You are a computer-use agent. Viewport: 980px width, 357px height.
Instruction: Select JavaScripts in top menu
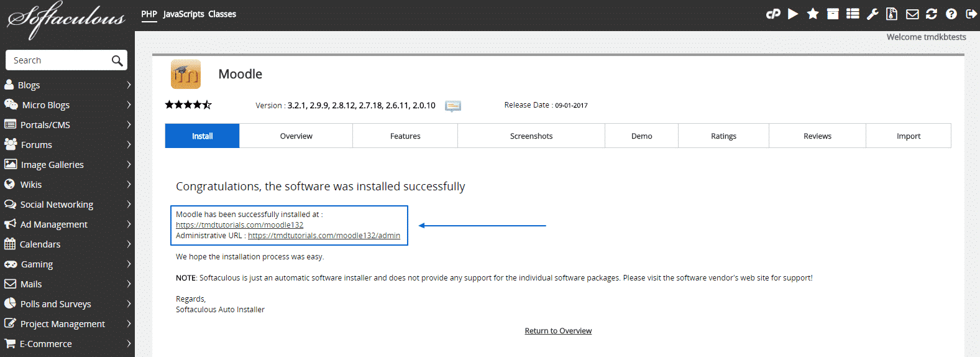point(183,14)
